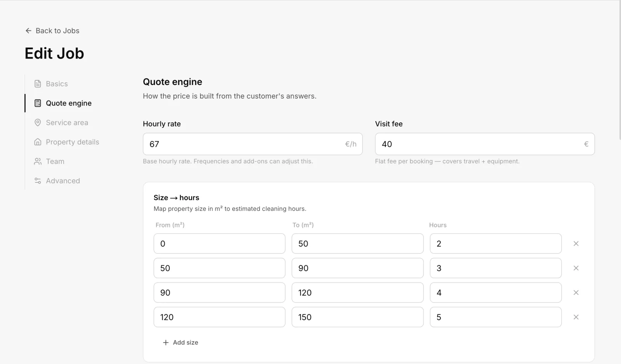Click the From field with value 50
Screen dimensions: 621x364
coord(219,268)
